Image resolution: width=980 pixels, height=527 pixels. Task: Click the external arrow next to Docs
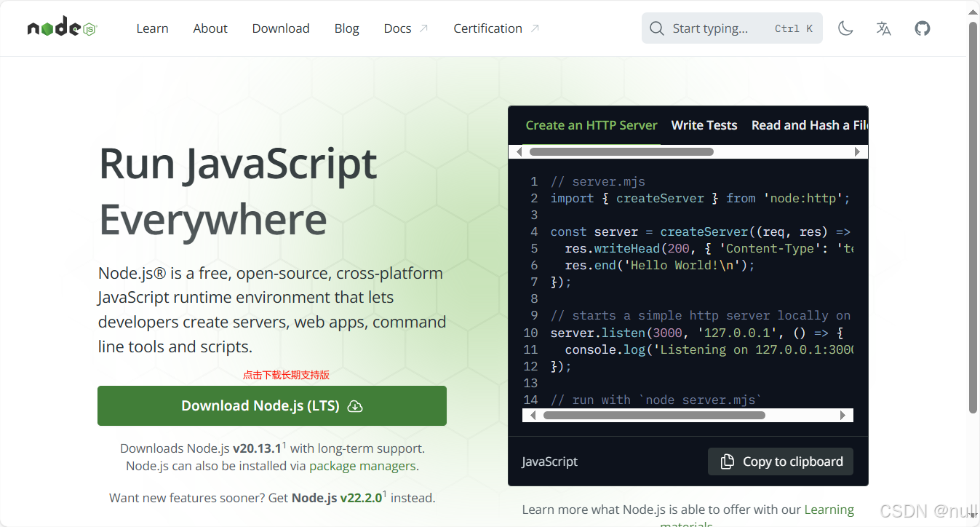point(424,28)
